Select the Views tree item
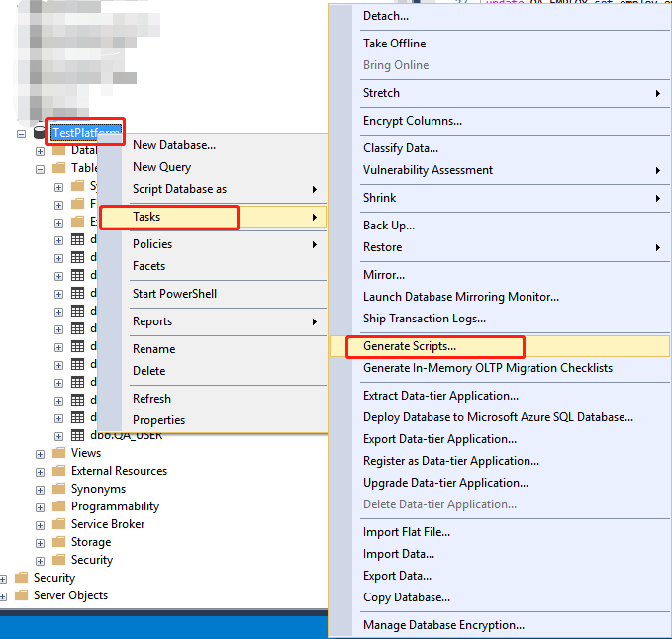 pos(86,453)
